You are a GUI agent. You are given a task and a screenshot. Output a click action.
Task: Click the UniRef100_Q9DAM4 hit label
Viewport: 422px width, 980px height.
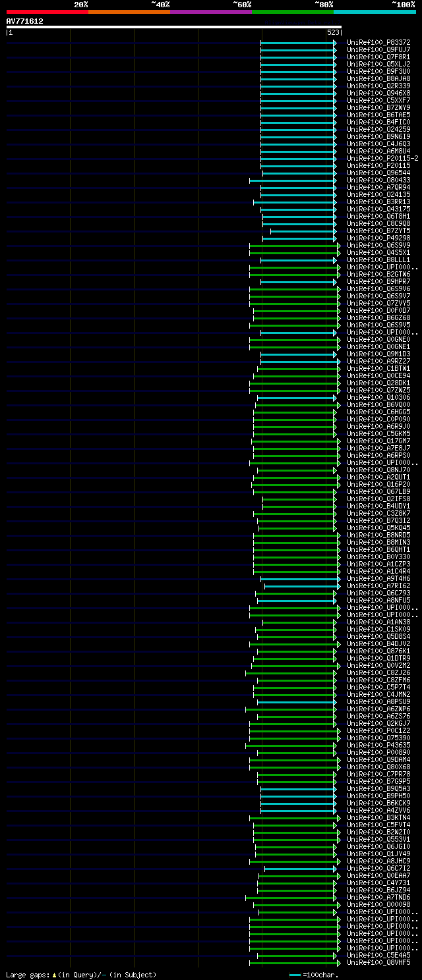pos(378,759)
